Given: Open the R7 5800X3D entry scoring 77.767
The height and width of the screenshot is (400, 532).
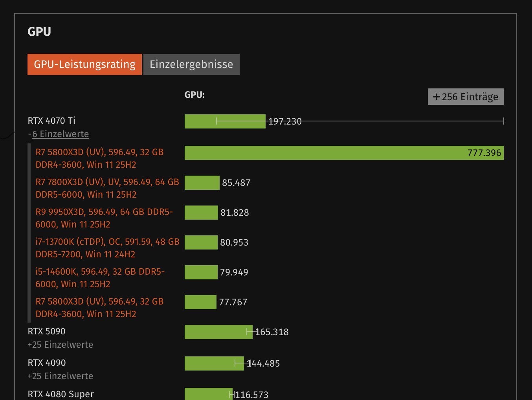Looking at the screenshot, I should (x=99, y=308).
